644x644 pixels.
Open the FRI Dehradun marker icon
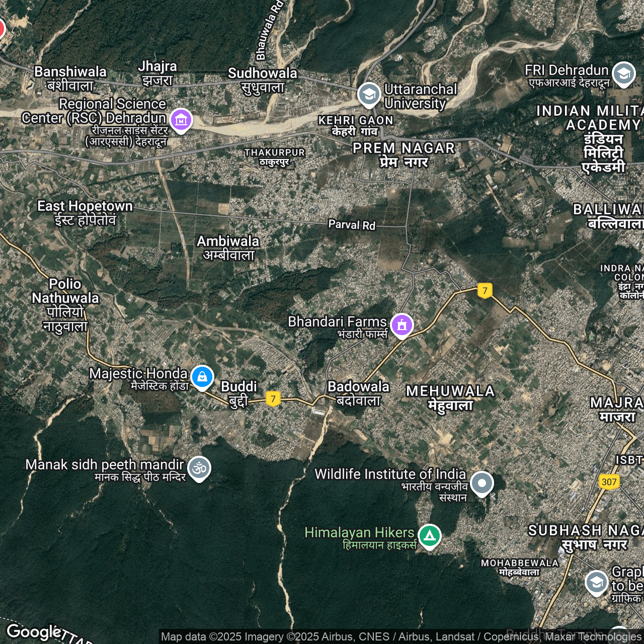pyautogui.click(x=624, y=73)
